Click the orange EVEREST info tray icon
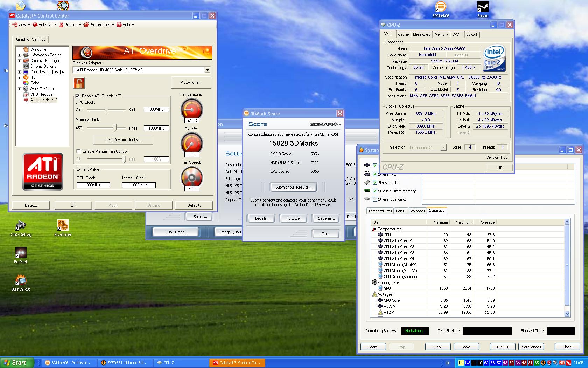Viewport: 588px width, 368px height. tap(543, 363)
